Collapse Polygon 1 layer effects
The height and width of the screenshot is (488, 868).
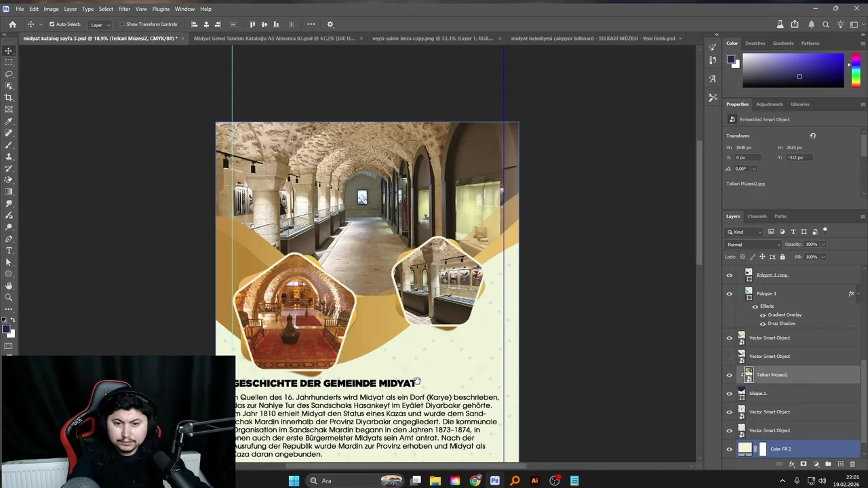tap(859, 293)
